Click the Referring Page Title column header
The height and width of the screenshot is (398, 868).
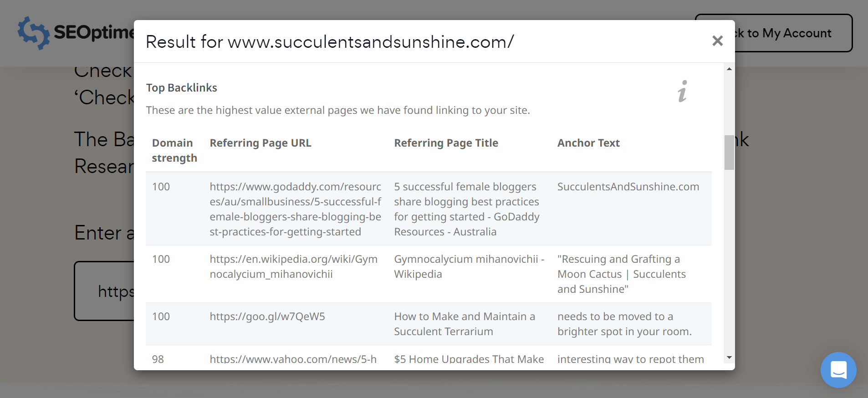[x=446, y=143]
